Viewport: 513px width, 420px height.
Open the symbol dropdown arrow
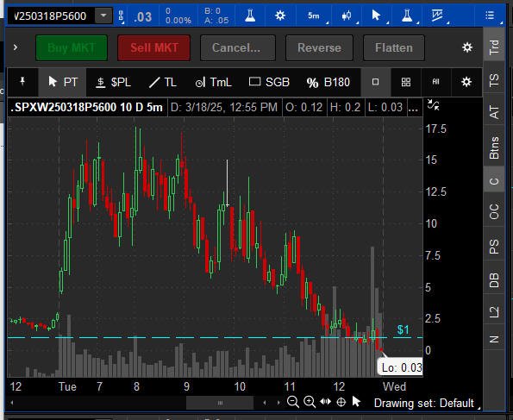pyautogui.click(x=103, y=16)
